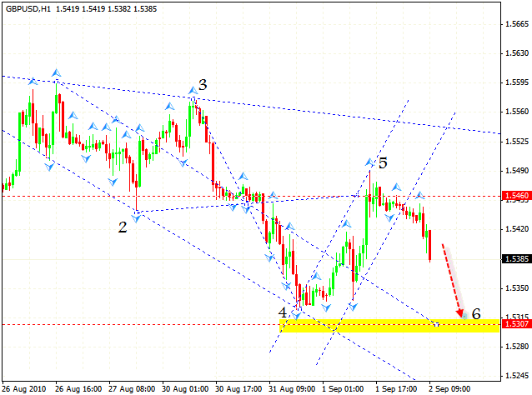Screen dimensions: 532x395
Task: Click the 26 Aug 16:00 time label
Action: click(78, 388)
